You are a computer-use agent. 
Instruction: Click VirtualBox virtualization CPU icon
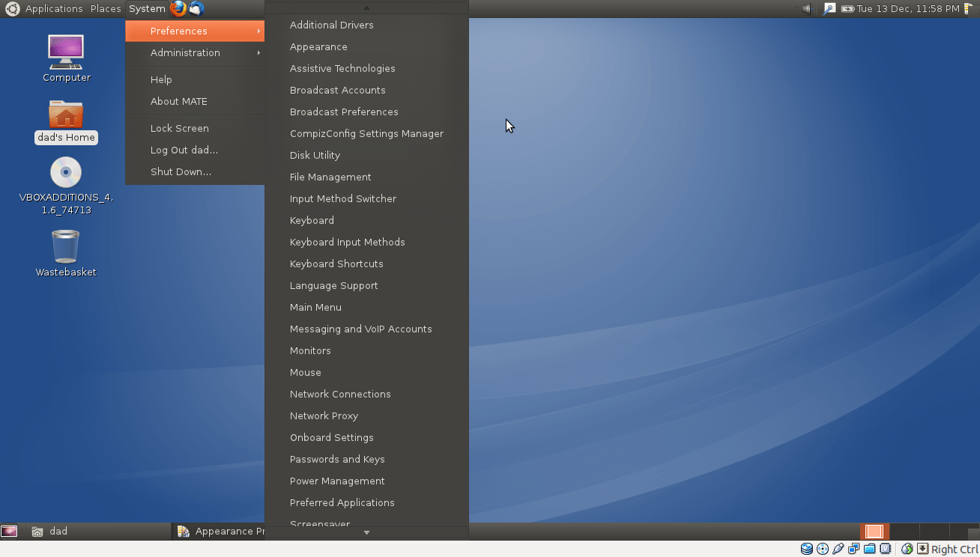coord(885,549)
